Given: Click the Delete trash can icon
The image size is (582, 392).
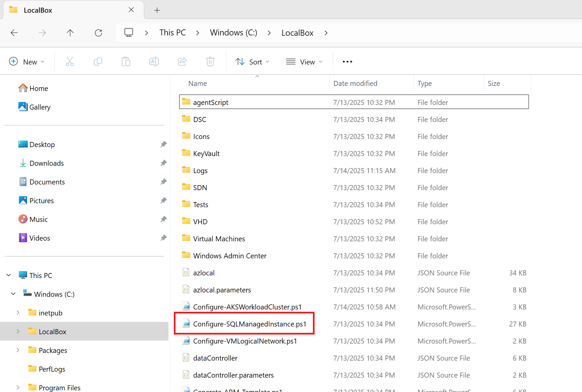Looking at the screenshot, I should (210, 62).
